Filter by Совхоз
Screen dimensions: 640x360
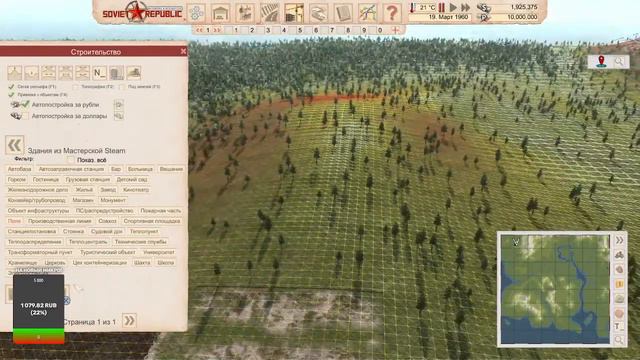(107, 221)
